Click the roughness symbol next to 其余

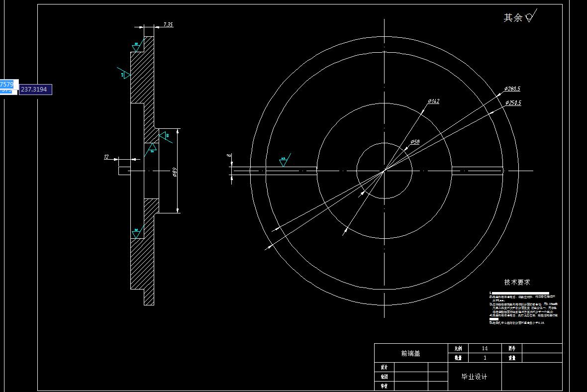(x=531, y=16)
